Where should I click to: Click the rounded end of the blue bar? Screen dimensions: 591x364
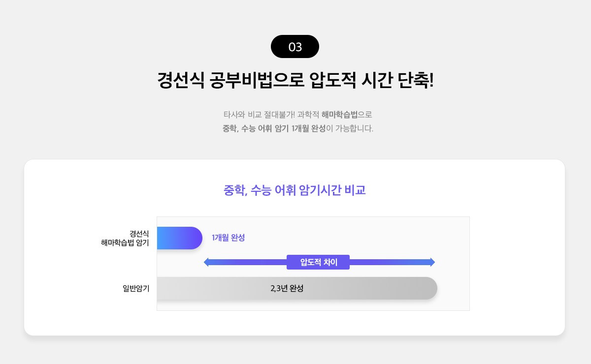tap(196, 238)
